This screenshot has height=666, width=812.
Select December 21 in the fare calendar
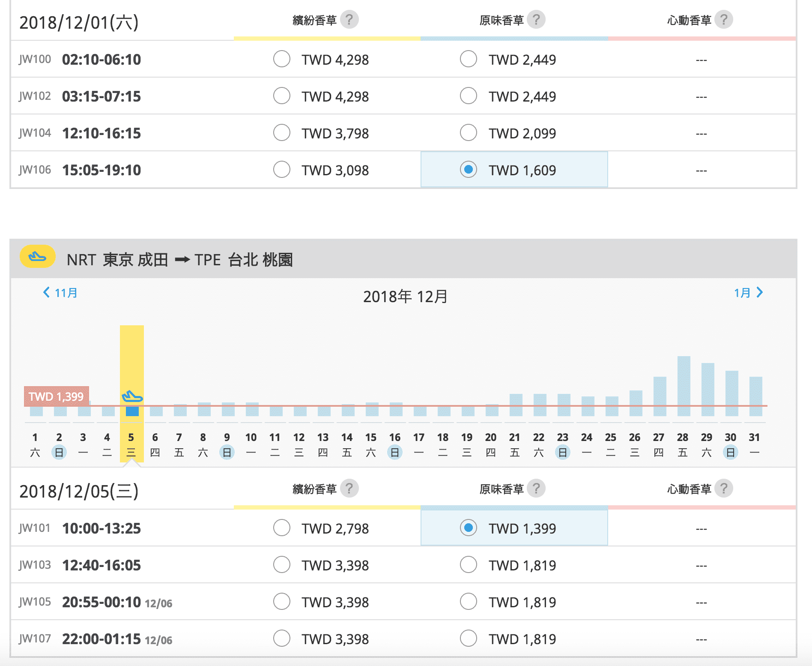tap(515, 445)
